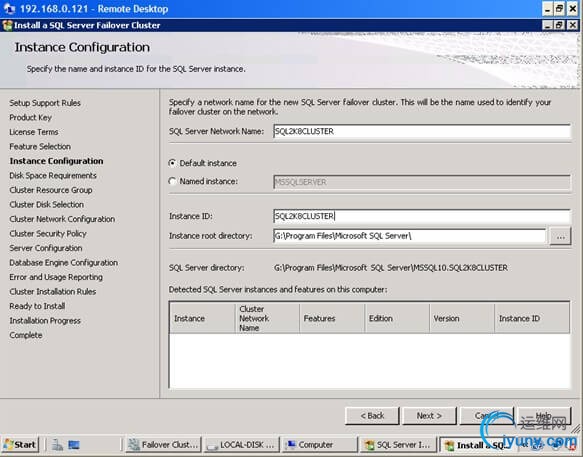
Task: Click the Version column header
Action: 462,318
